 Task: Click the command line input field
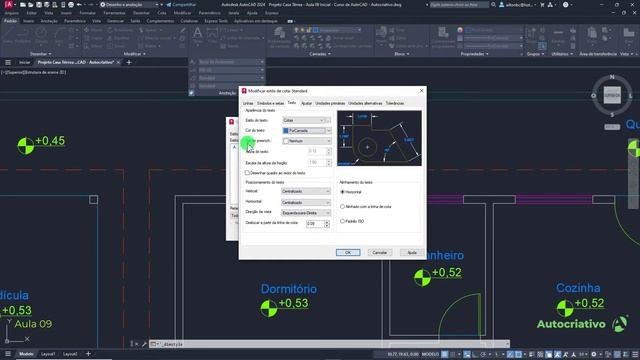[329, 344]
